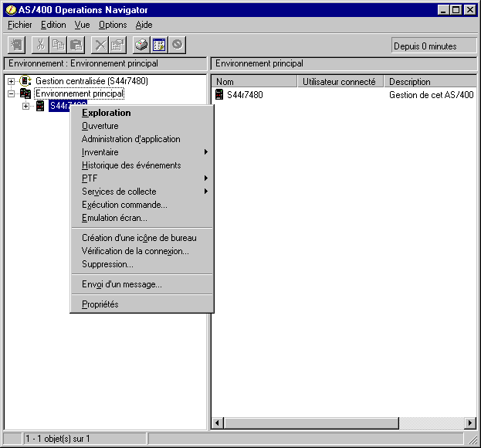
Task: Minimize the Operations Navigator window
Action: click(442, 10)
